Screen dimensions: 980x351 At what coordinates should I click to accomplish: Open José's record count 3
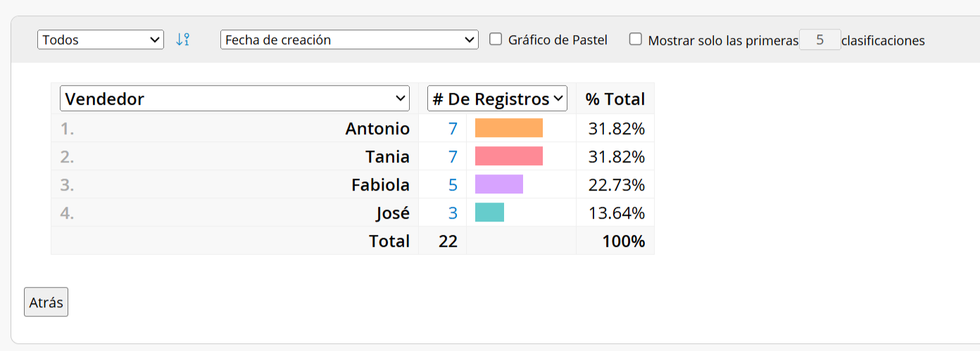pos(453,213)
